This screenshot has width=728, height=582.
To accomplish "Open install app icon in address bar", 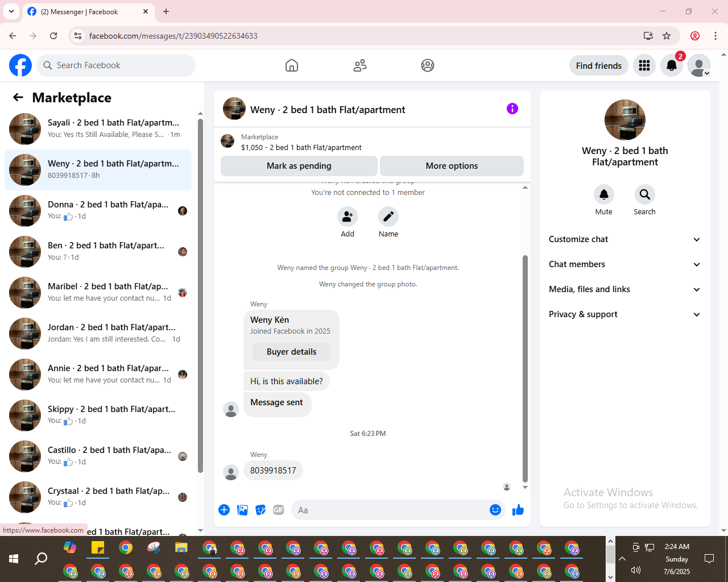I will 648,36.
